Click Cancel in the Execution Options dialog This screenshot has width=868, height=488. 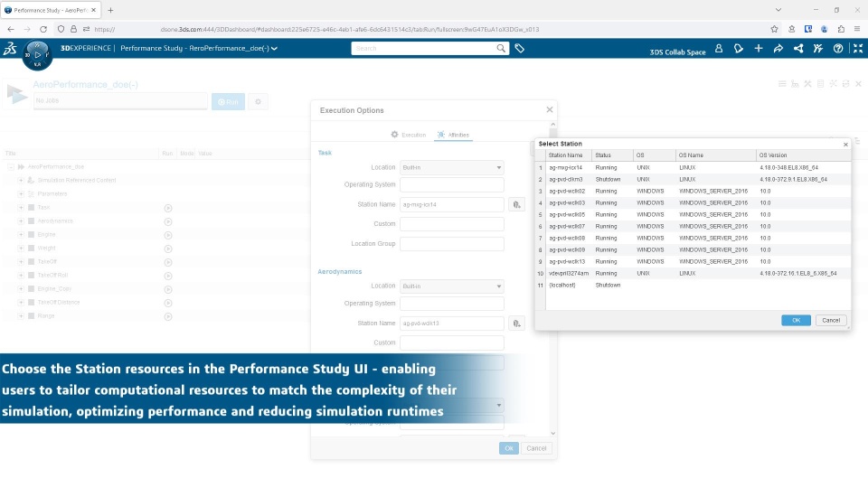coord(536,448)
